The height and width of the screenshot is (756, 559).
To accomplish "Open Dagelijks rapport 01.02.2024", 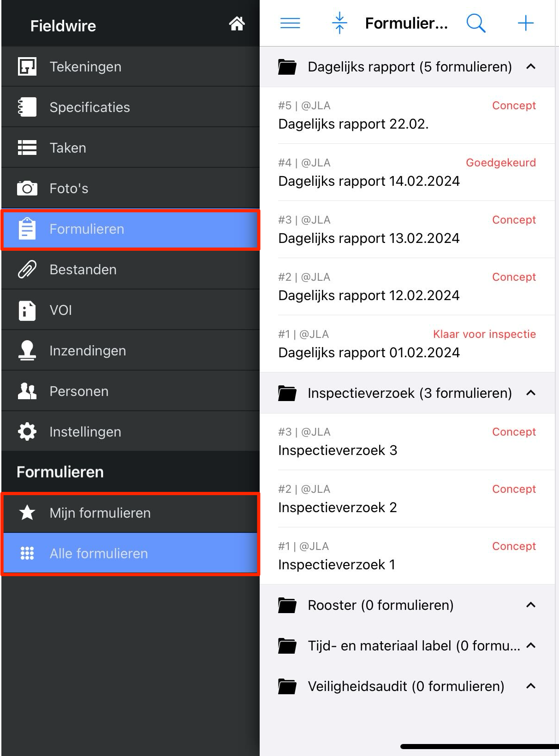I will pos(407,344).
